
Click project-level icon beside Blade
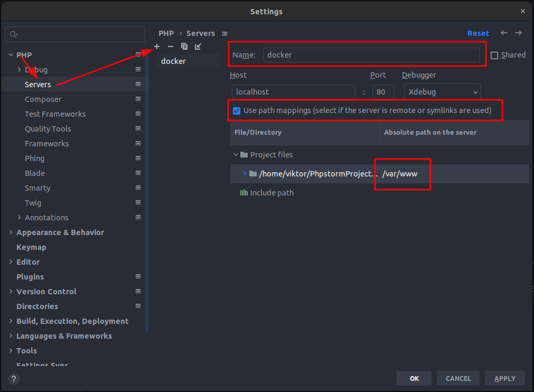[138, 173]
